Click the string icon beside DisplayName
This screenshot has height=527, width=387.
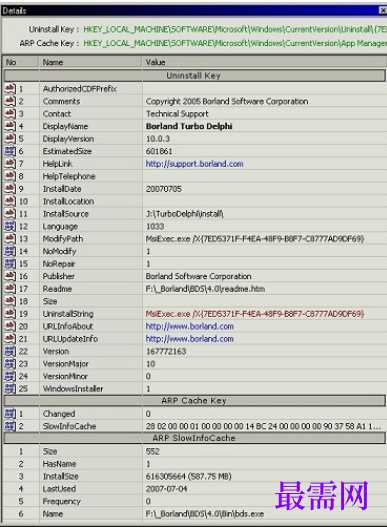click(10, 126)
